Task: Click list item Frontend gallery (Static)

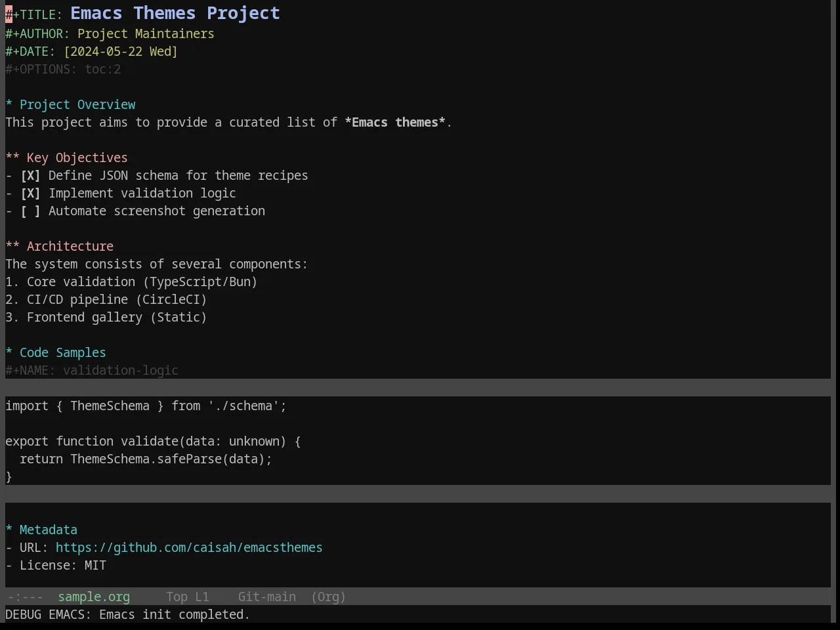Action: click(x=106, y=317)
